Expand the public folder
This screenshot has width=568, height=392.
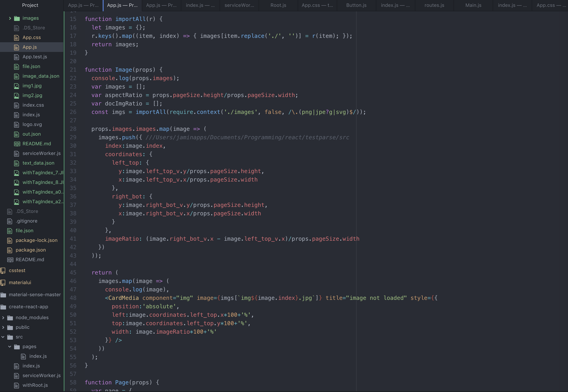pos(3,327)
